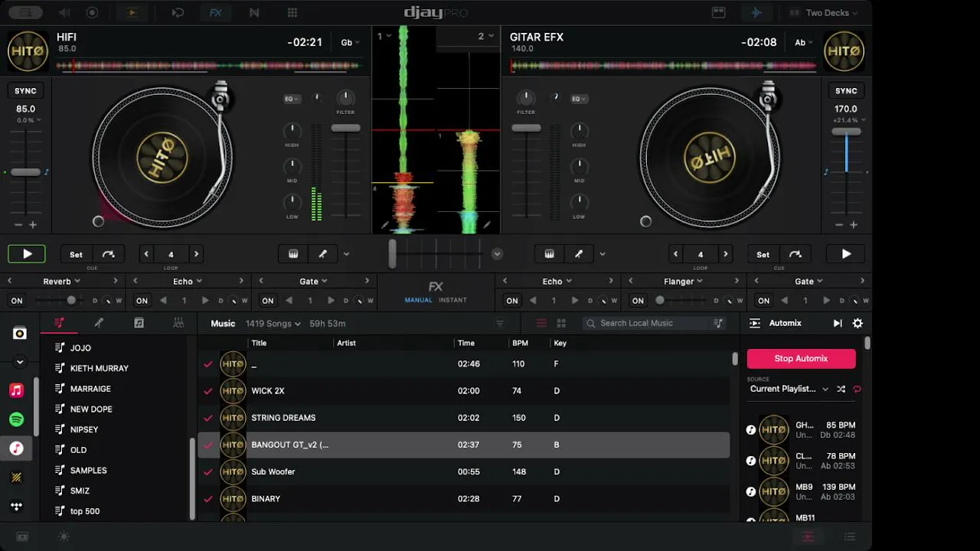This screenshot has width=980, height=551.
Task: Click the jump-to-cue arrow on the HIFI deck
Action: (109, 254)
